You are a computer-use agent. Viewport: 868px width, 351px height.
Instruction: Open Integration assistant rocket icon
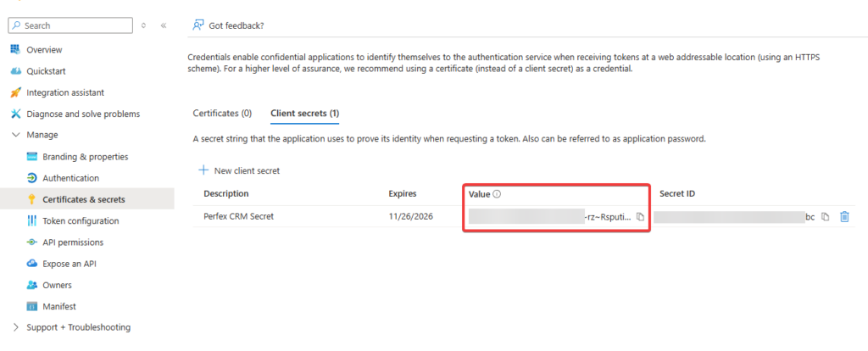[x=15, y=92]
